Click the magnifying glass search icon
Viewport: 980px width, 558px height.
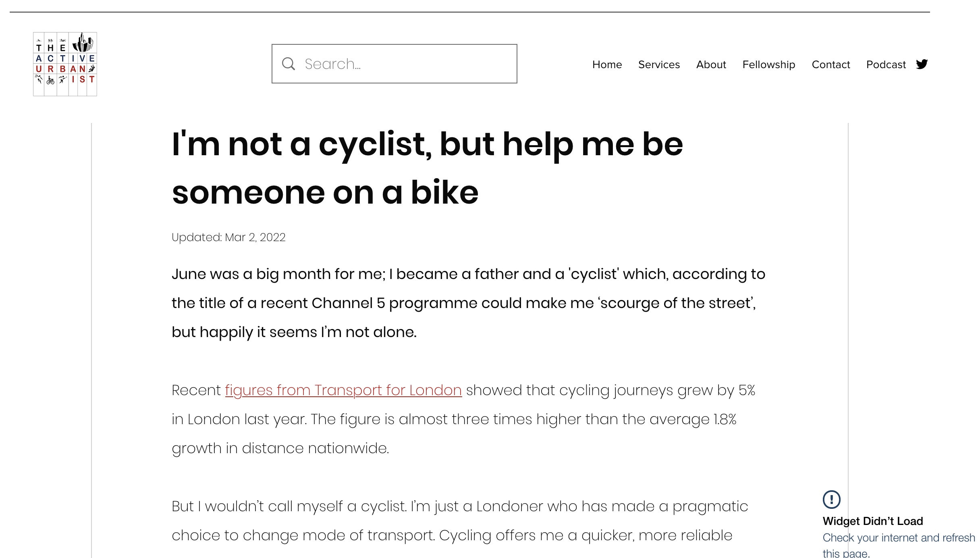click(x=289, y=64)
